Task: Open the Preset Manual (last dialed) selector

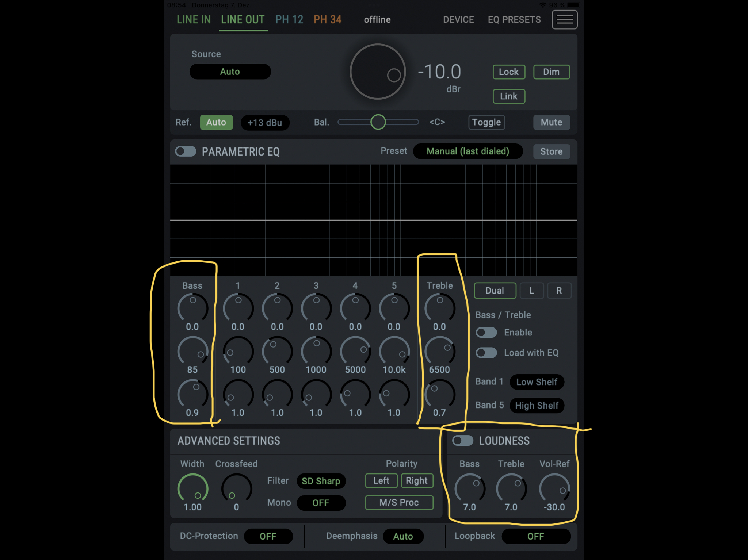Action: [x=468, y=151]
